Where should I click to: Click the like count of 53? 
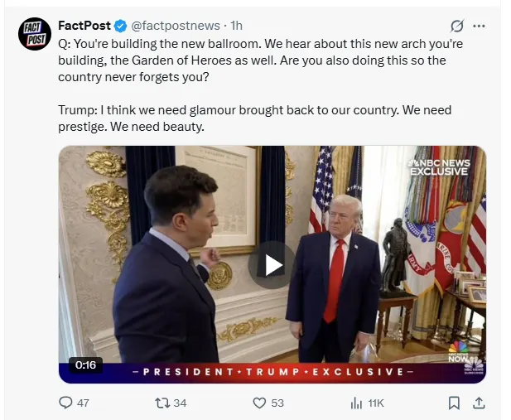pyautogui.click(x=277, y=403)
